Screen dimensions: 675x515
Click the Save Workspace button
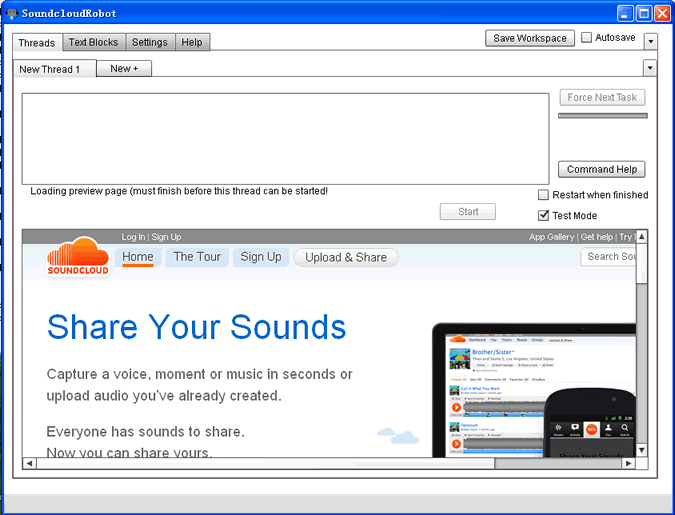click(x=530, y=38)
